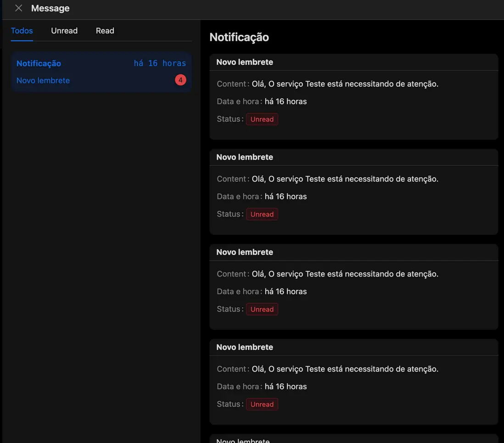Click the third card's Novo lembrete title

coord(245,252)
